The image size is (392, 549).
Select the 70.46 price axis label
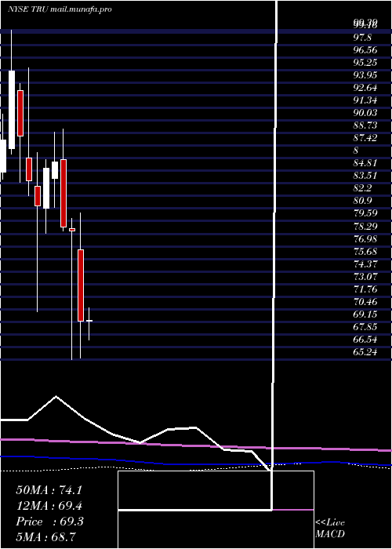[x=365, y=302]
